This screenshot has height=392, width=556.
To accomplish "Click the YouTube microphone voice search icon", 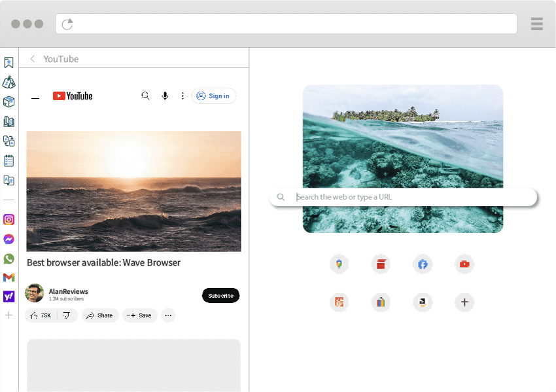I will click(165, 96).
